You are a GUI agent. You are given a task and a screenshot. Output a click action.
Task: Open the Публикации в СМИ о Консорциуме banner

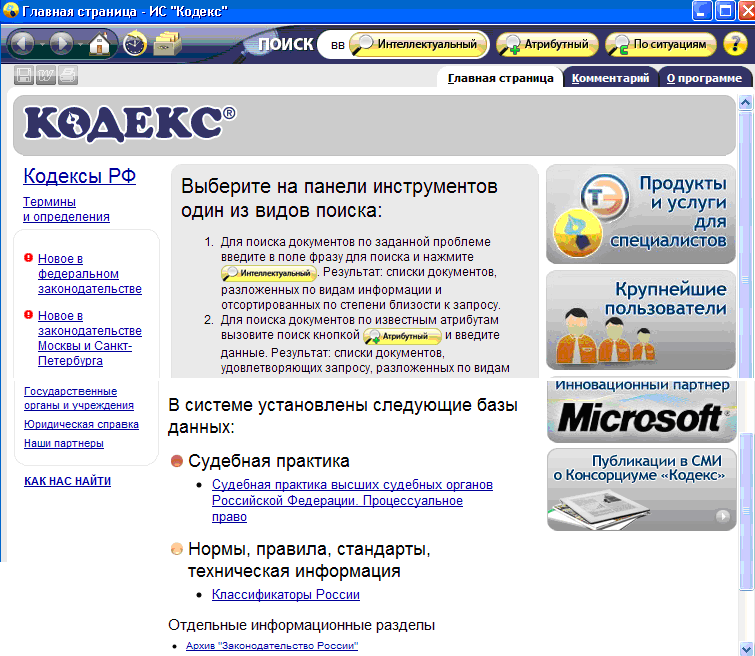tap(642, 490)
